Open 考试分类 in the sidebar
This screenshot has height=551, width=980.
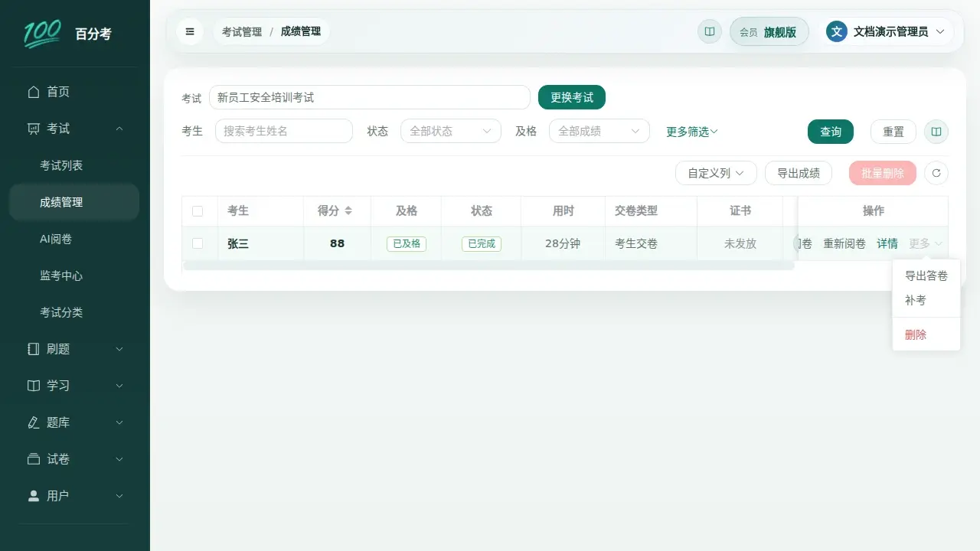[74, 312]
